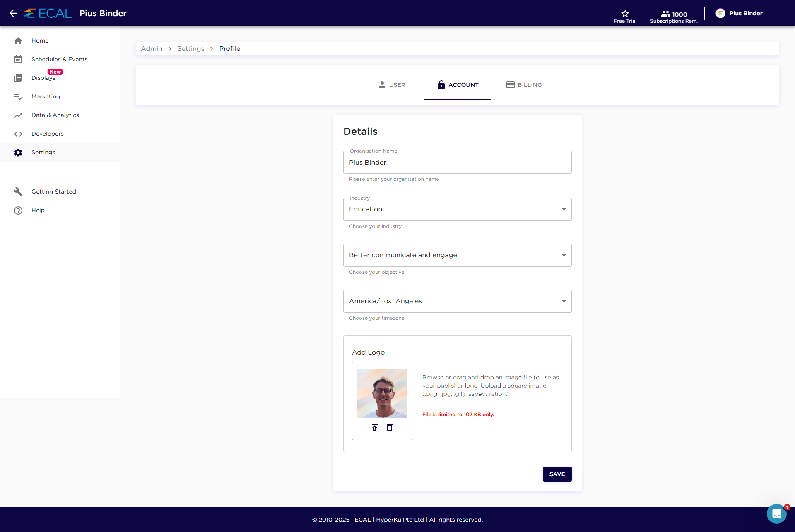Image resolution: width=795 pixels, height=532 pixels.
Task: Click the Free Trial star icon
Action: pos(625,13)
